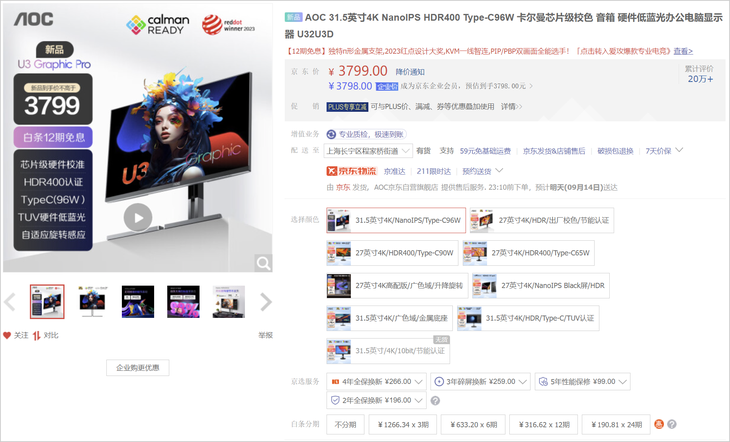Click the 对比 compare icon

tap(36, 335)
